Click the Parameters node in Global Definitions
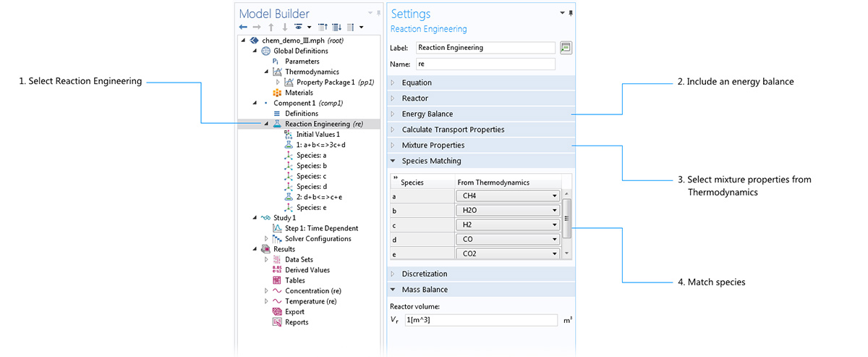 (x=302, y=62)
